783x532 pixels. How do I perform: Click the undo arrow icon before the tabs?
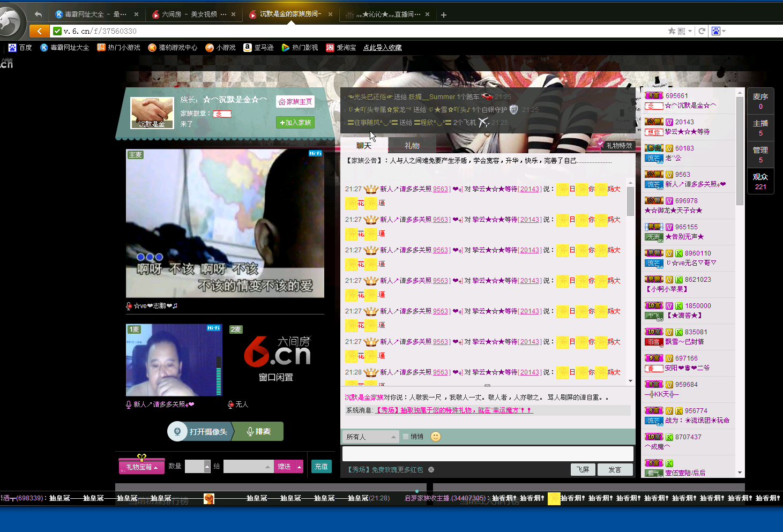[38, 14]
